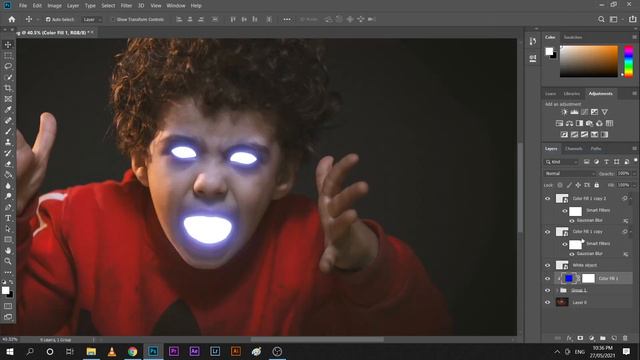The width and height of the screenshot is (640, 360).
Task: Hide the White object layer
Action: (548, 265)
